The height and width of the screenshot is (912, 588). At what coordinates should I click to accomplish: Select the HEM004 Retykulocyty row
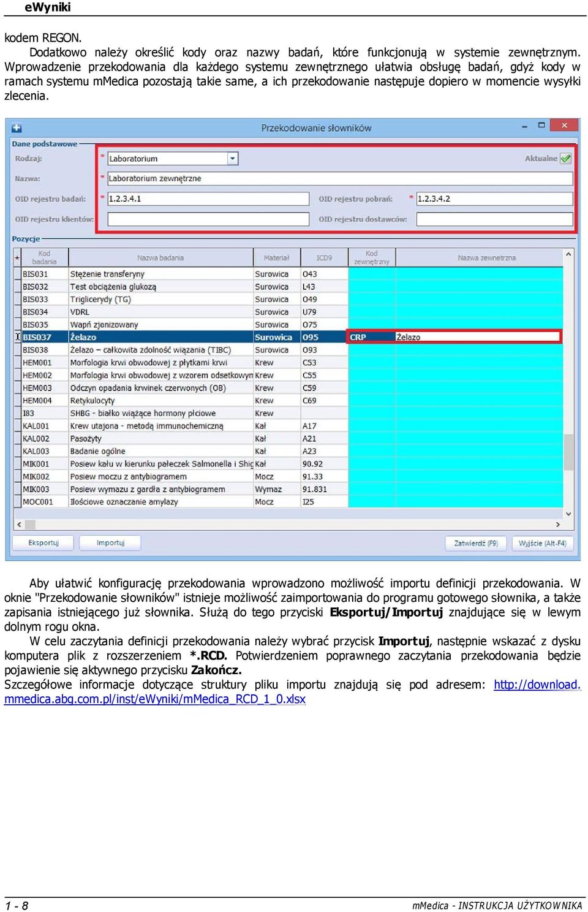tap(288, 401)
